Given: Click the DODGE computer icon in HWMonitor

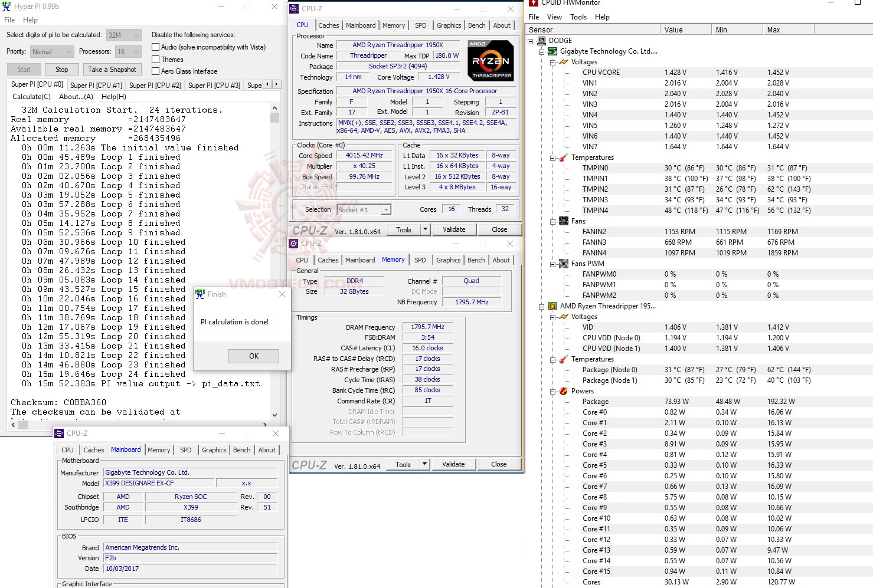Looking at the screenshot, I should (541, 40).
